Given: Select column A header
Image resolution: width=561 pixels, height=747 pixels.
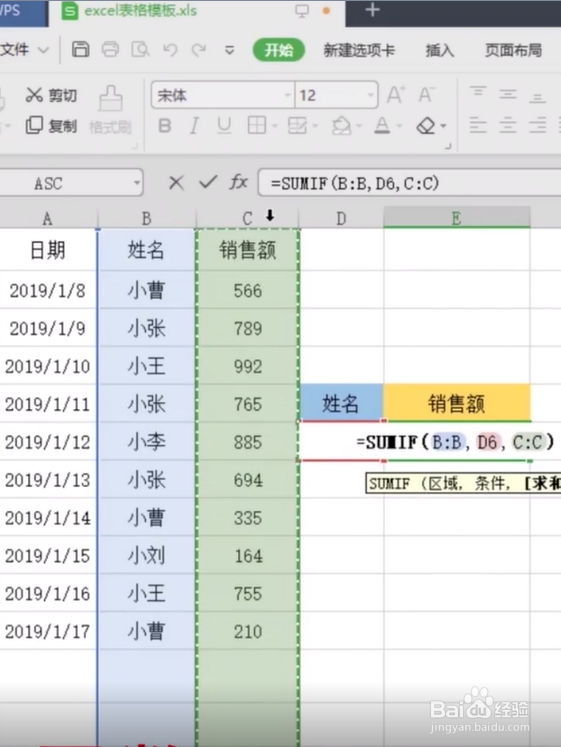Looking at the screenshot, I should point(48,219).
